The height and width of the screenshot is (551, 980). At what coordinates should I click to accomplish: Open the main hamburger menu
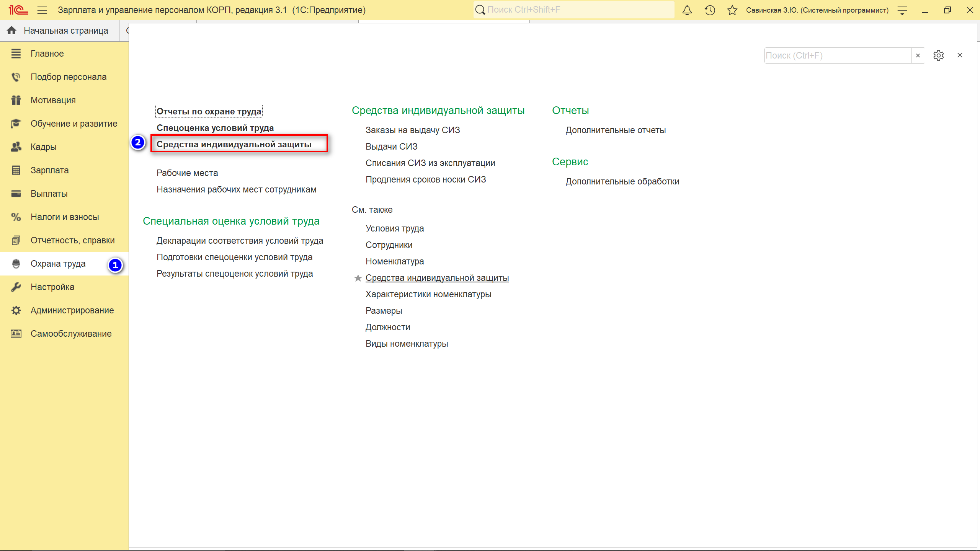(x=42, y=10)
